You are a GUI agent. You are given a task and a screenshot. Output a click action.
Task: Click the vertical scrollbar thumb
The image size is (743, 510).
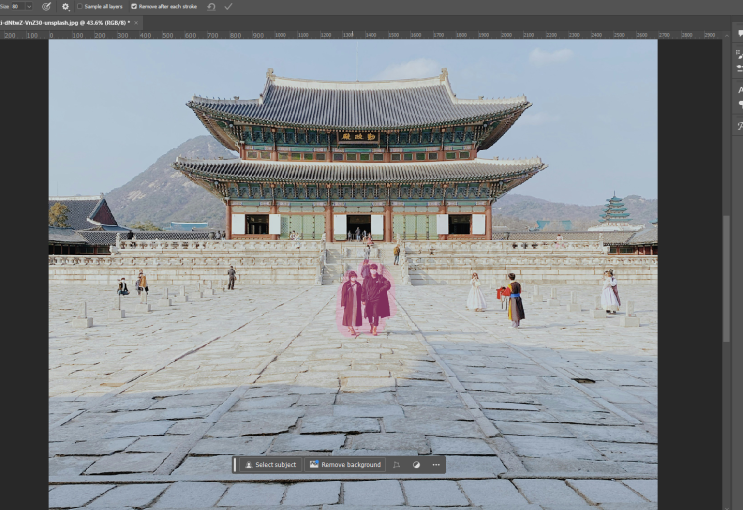tap(726, 278)
